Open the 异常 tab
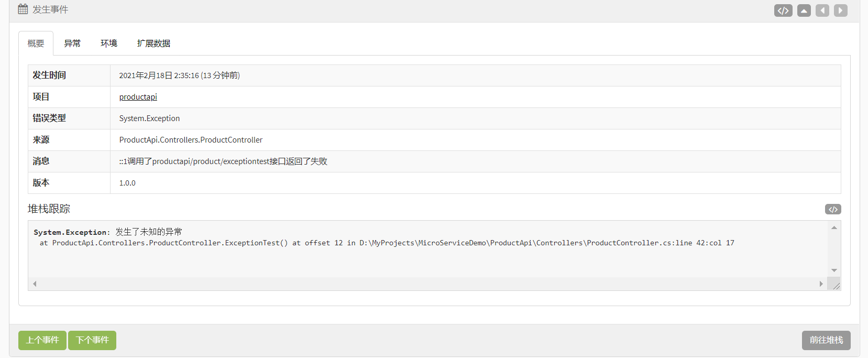 (72, 44)
